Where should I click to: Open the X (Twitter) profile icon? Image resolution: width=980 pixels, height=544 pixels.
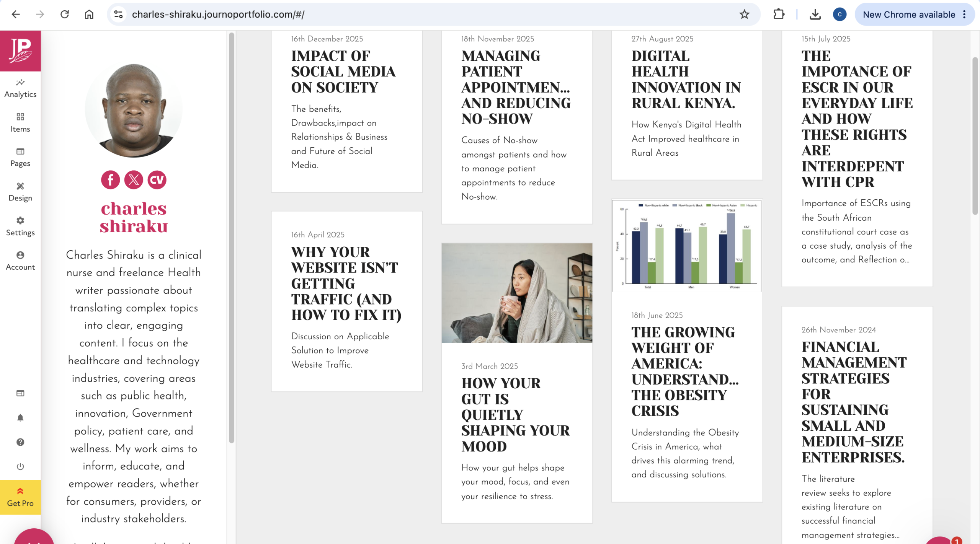(x=134, y=180)
